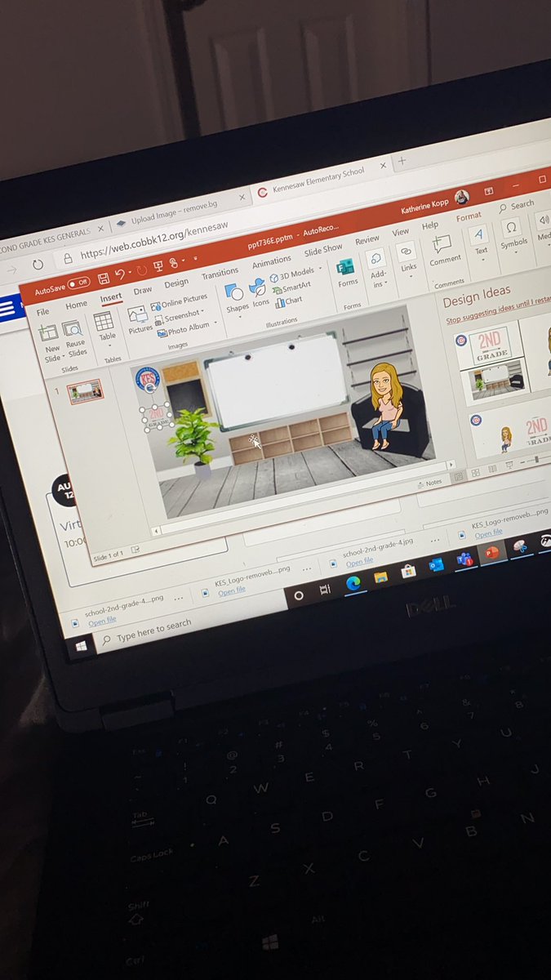Image resolution: width=551 pixels, height=980 pixels.
Task: Switch to the Transitions tab
Action: click(220, 274)
